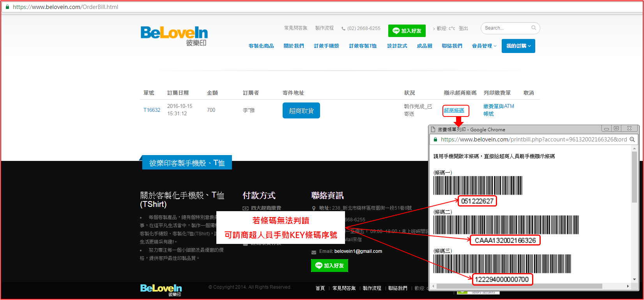Viewport: 644px width, 300px height.
Task: Click footer 首頁 link
Action: pyautogui.click(x=320, y=288)
